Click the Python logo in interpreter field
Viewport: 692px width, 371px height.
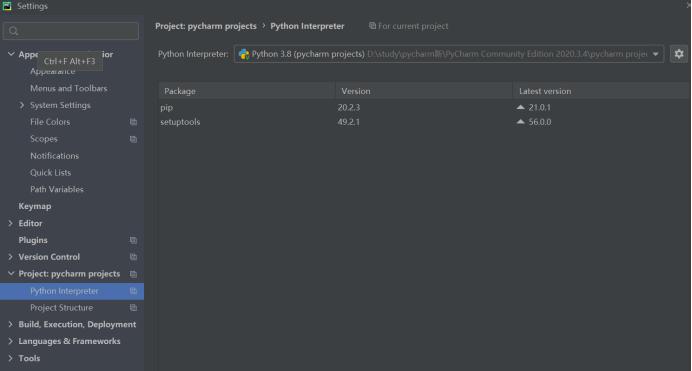[x=244, y=54]
